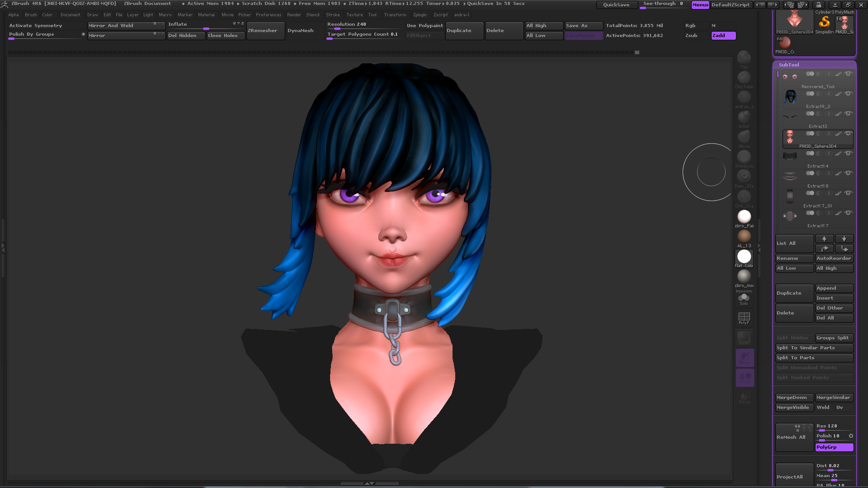
Task: Open the Preferences menu
Action: pos(269,15)
